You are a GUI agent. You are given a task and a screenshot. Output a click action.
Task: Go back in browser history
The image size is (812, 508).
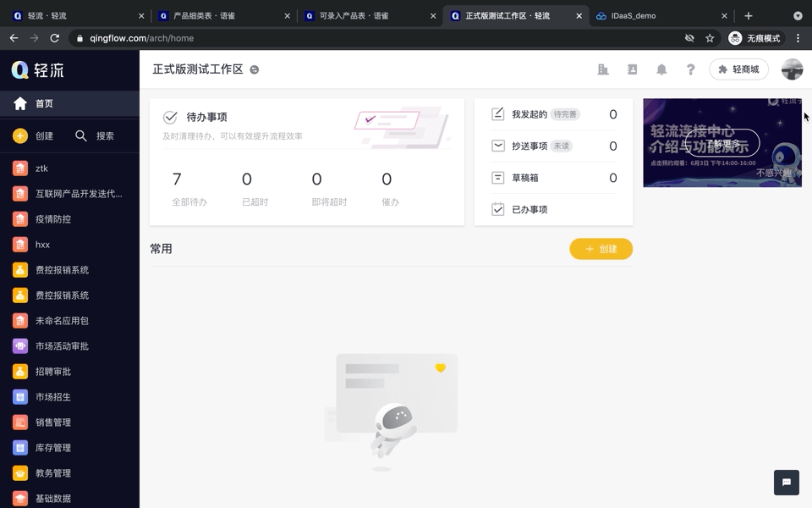click(x=14, y=38)
